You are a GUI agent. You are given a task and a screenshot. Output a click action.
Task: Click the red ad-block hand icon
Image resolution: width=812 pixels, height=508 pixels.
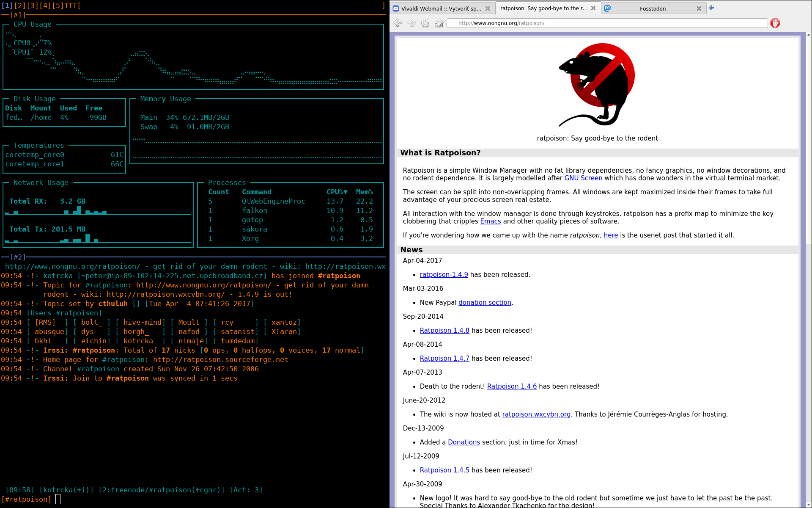775,23
